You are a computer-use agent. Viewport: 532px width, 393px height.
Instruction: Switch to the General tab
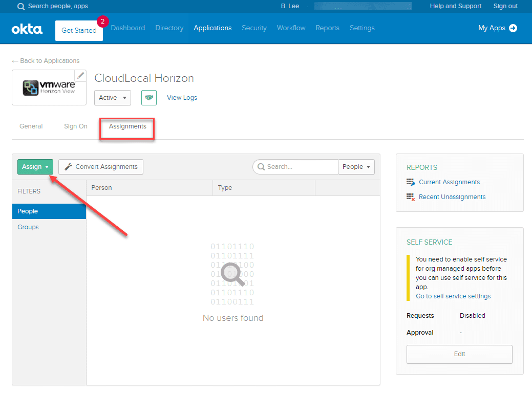tap(31, 126)
